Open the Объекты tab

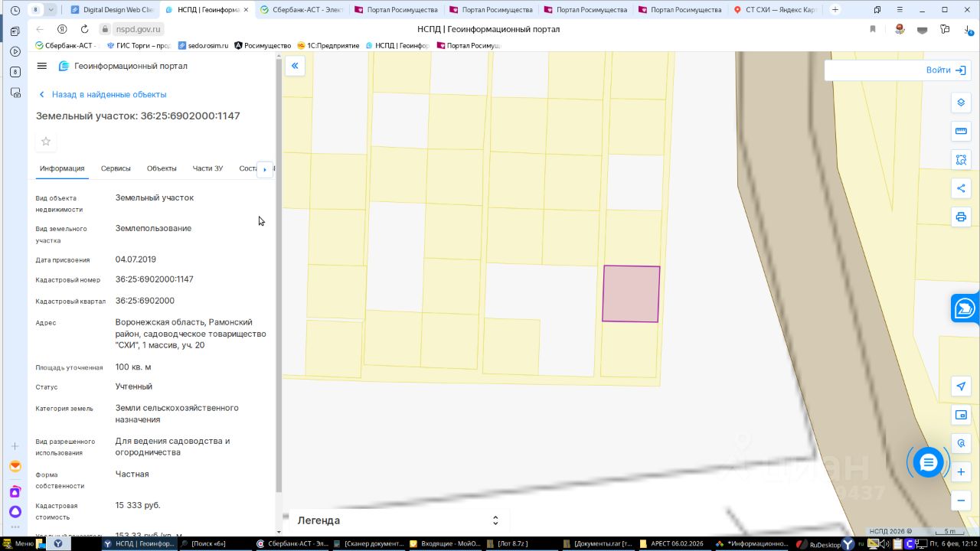tap(162, 168)
